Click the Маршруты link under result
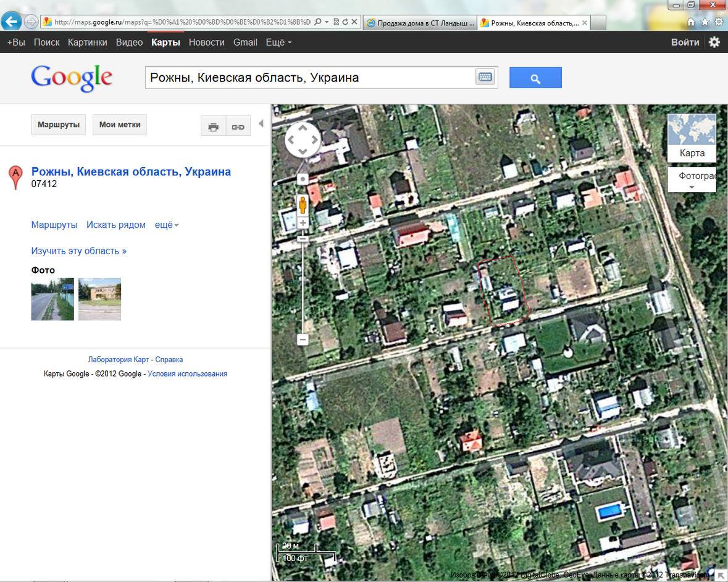 [54, 225]
